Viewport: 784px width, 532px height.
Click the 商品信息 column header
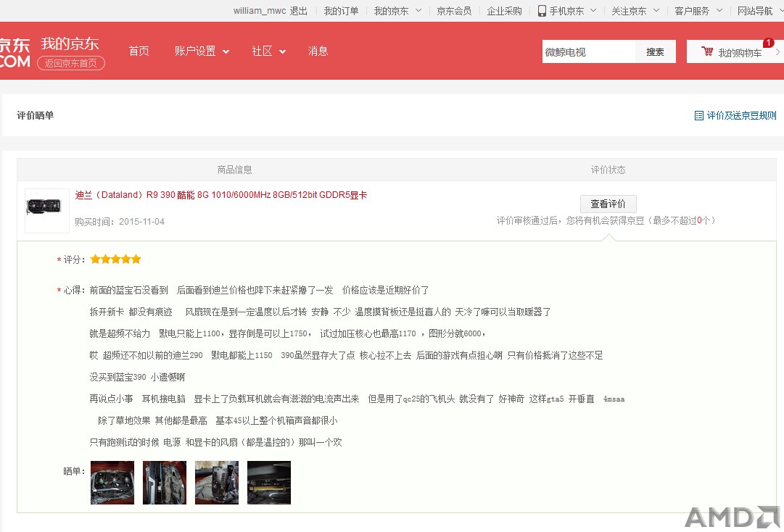[x=234, y=170]
